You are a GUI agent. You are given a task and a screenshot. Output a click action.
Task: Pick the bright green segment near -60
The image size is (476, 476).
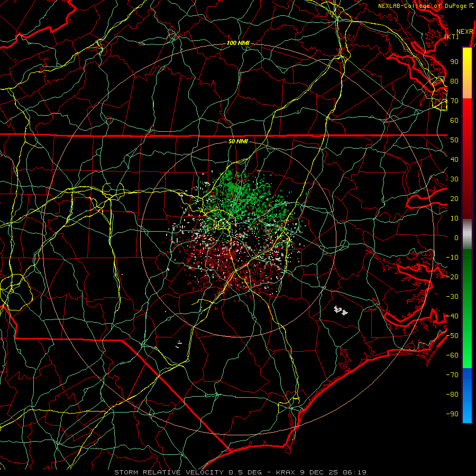pyautogui.click(x=467, y=355)
